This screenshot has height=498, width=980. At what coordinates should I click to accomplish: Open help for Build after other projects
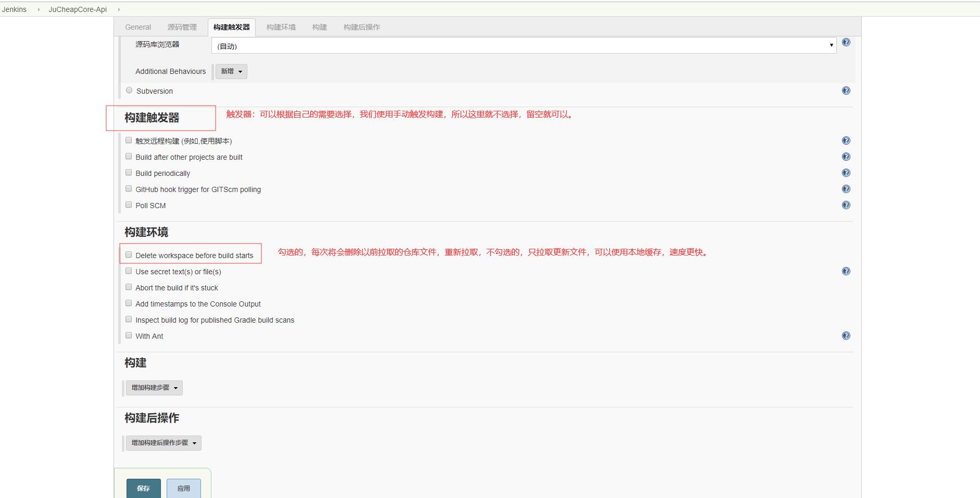pos(846,157)
